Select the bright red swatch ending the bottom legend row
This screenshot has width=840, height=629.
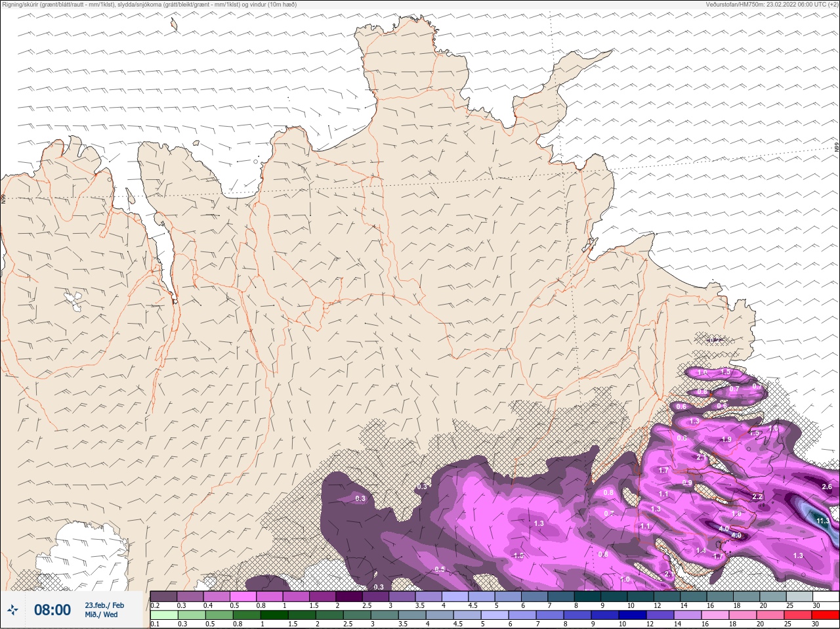pyautogui.click(x=826, y=615)
